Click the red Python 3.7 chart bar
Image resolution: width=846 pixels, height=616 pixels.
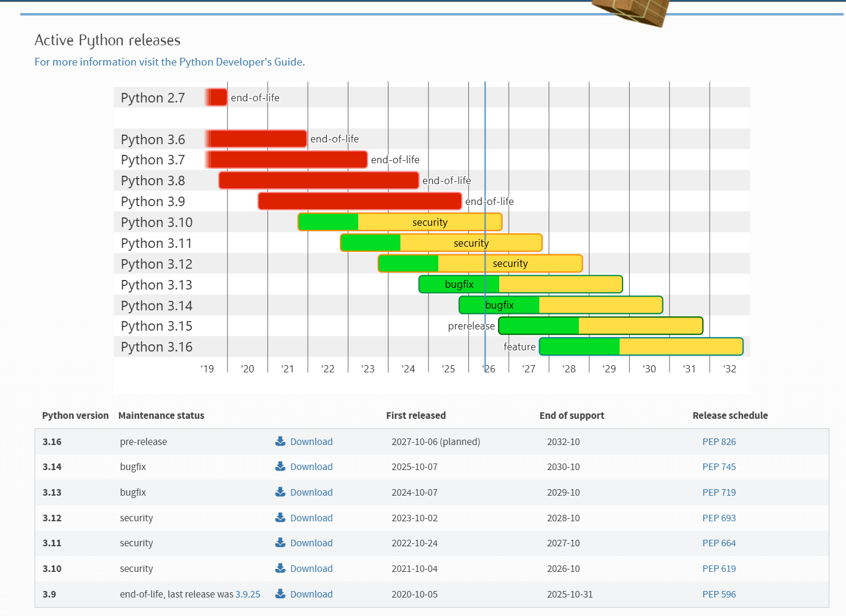287,160
